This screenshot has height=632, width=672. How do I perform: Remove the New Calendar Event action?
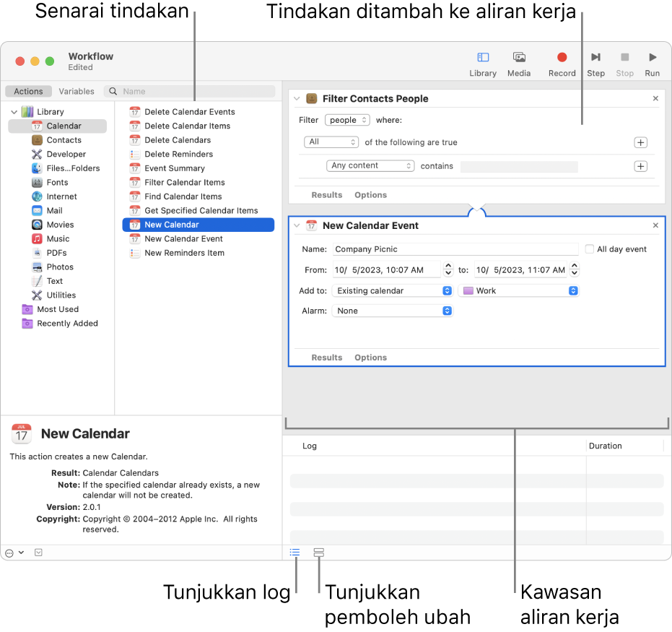[655, 225]
